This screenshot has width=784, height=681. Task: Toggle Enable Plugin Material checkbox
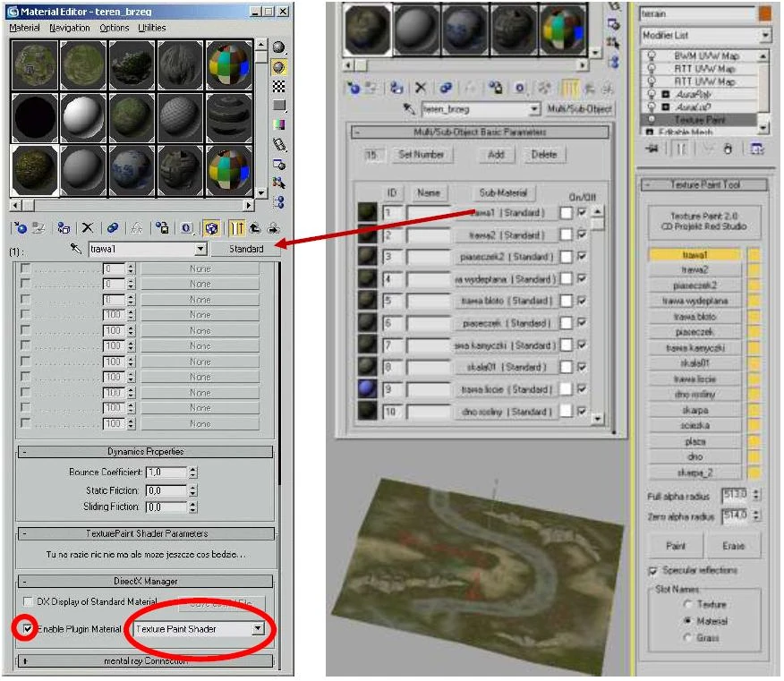pyautogui.click(x=28, y=628)
